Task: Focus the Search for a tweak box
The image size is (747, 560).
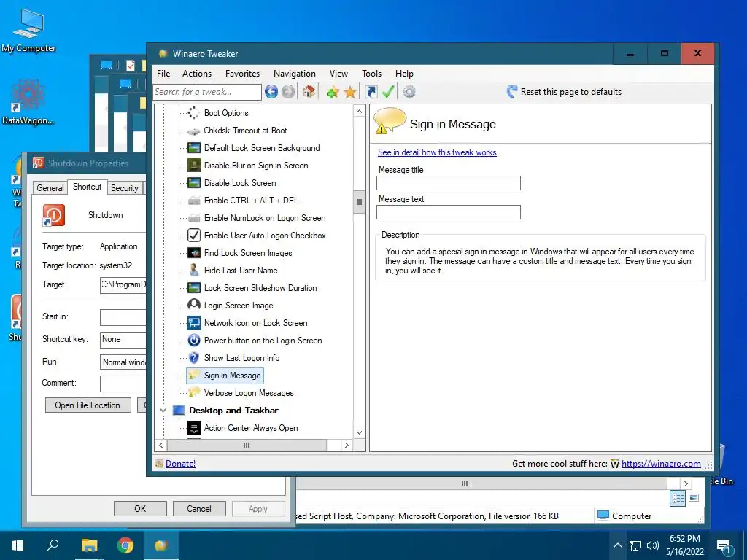Action: [x=207, y=92]
